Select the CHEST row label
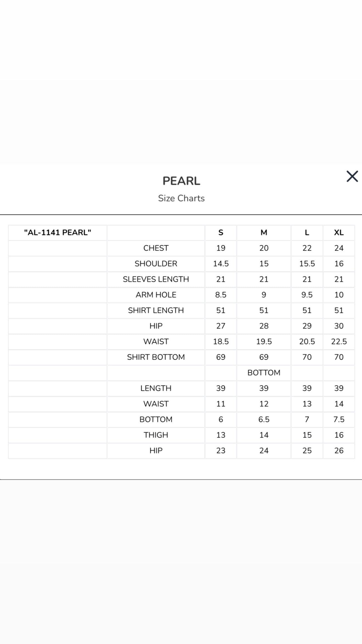 pos(156,248)
